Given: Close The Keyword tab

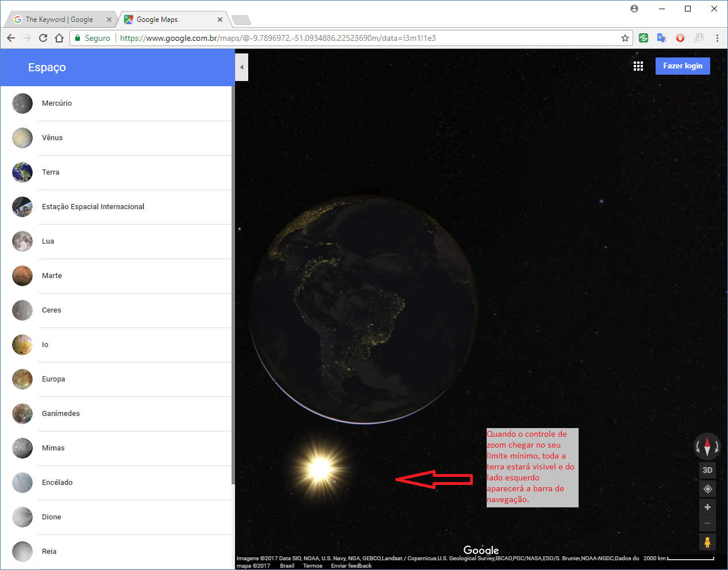Looking at the screenshot, I should coord(109,20).
